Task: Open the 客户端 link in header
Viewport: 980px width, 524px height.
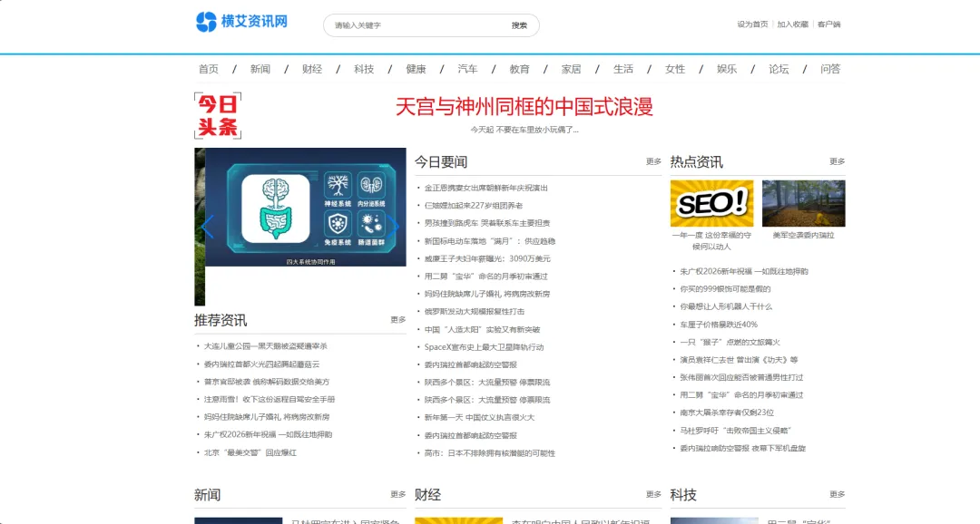Action: pos(828,24)
